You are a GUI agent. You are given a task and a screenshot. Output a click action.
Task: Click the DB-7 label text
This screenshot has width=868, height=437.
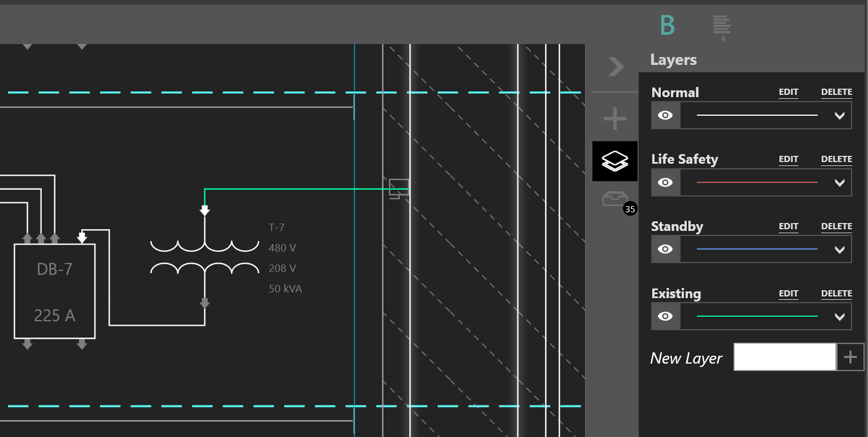point(55,269)
